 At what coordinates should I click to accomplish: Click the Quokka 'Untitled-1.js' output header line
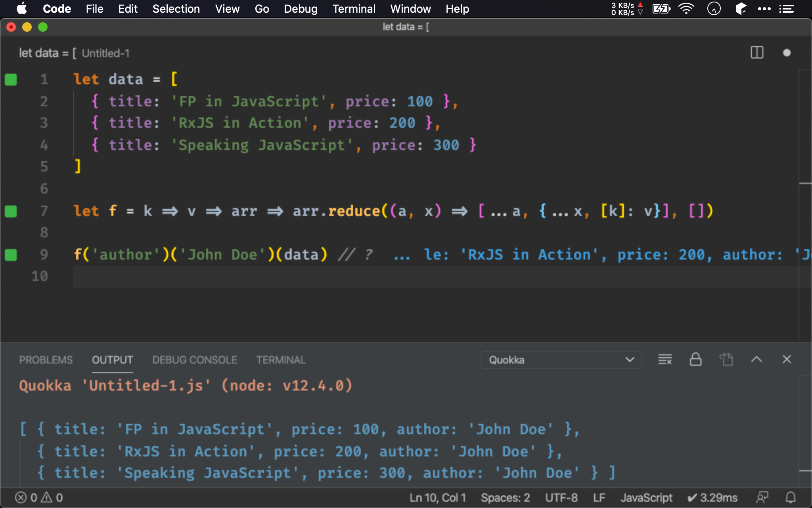(186, 386)
